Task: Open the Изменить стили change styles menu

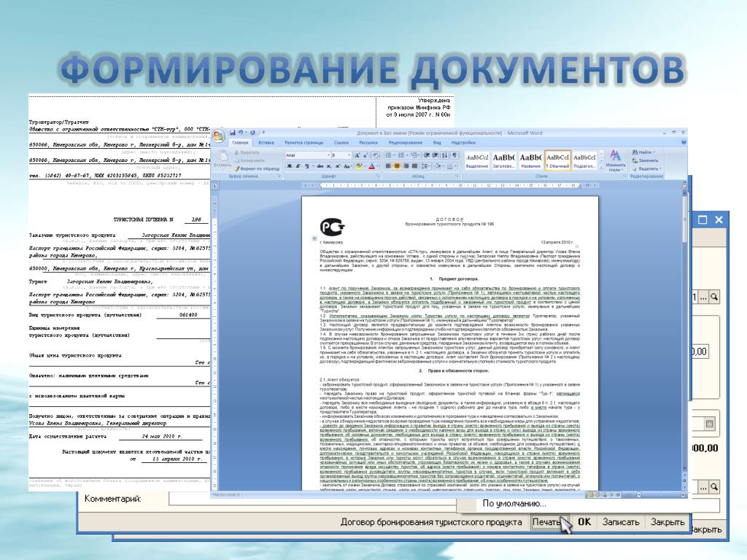Action: pyautogui.click(x=616, y=161)
